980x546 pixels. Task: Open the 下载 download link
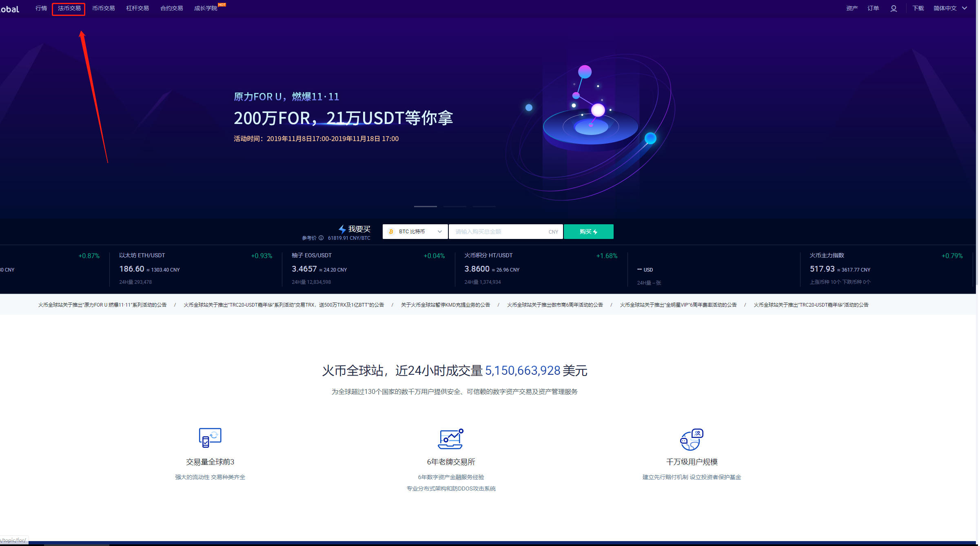tap(918, 8)
